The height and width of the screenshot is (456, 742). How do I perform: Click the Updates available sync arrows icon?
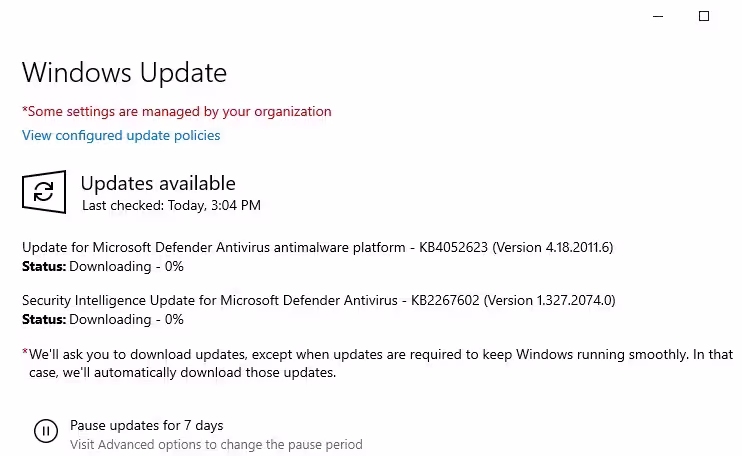click(44, 193)
